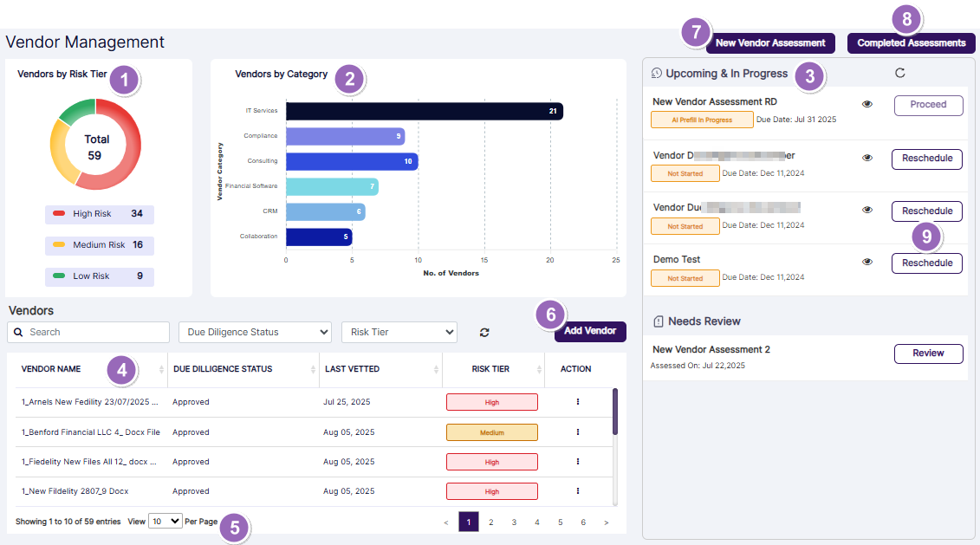Toggle the eye icon on the second vendor due entry

[x=867, y=211]
